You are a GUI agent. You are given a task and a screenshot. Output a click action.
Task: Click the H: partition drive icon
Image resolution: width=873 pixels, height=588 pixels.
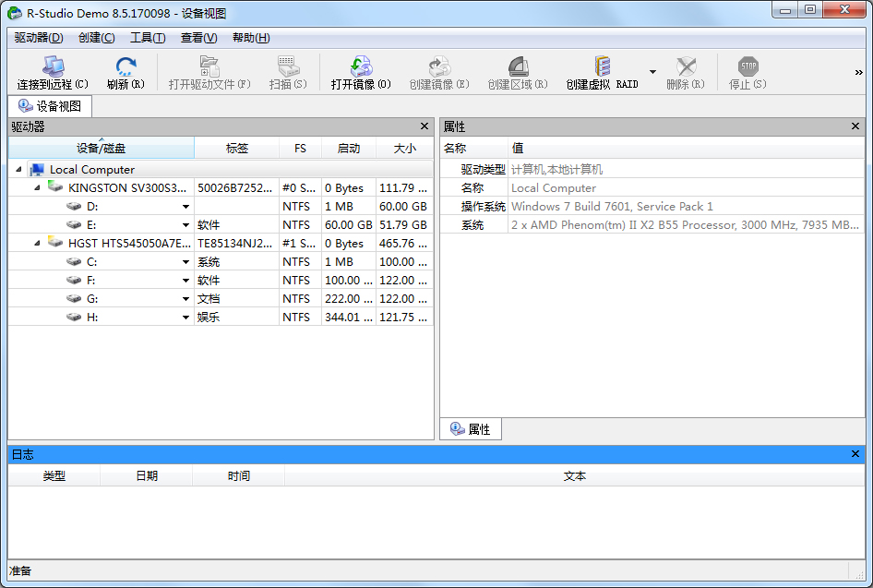(74, 317)
